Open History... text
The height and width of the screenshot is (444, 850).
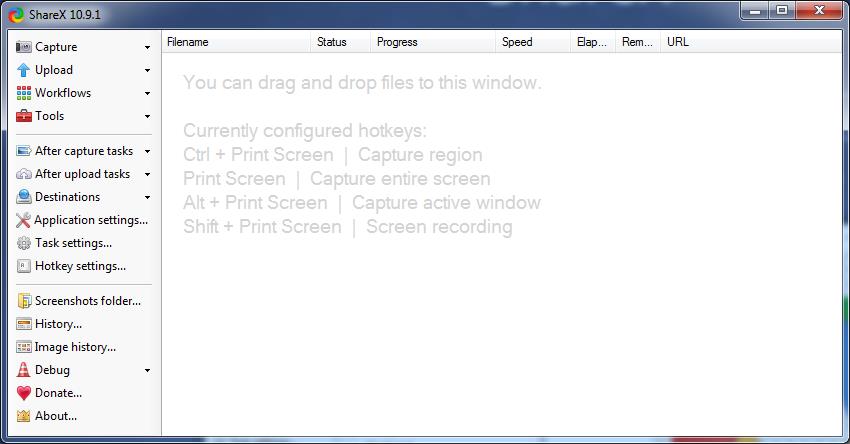pyautogui.click(x=58, y=324)
